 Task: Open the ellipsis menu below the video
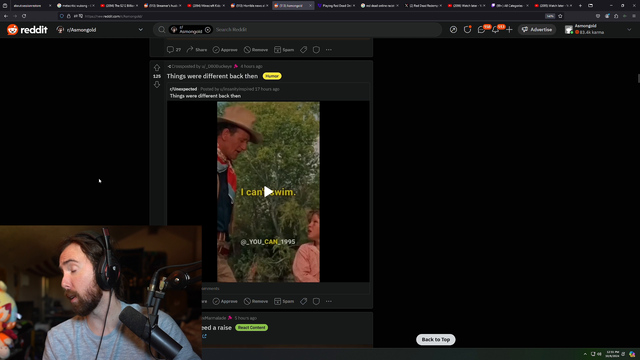(x=329, y=302)
